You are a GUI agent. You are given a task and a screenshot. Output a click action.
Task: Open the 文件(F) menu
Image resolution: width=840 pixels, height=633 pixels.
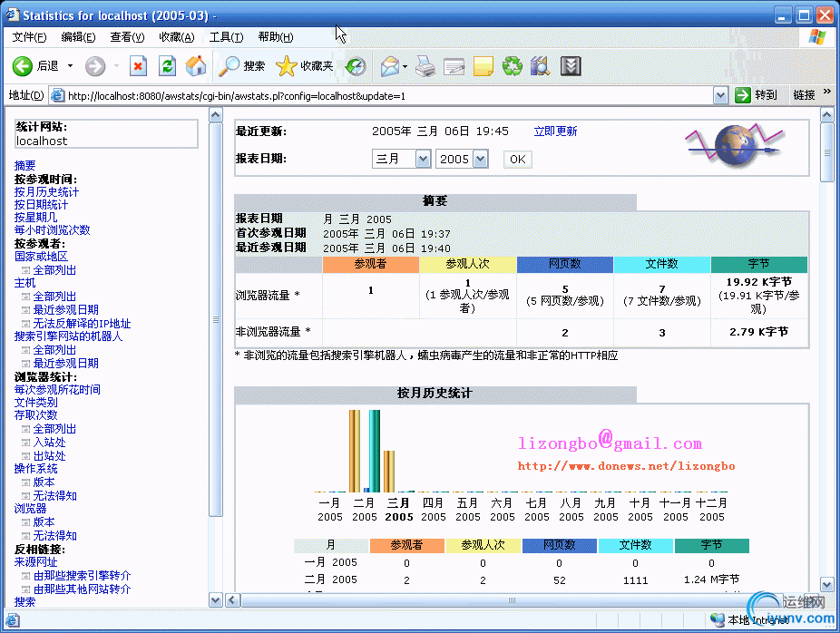click(29, 37)
